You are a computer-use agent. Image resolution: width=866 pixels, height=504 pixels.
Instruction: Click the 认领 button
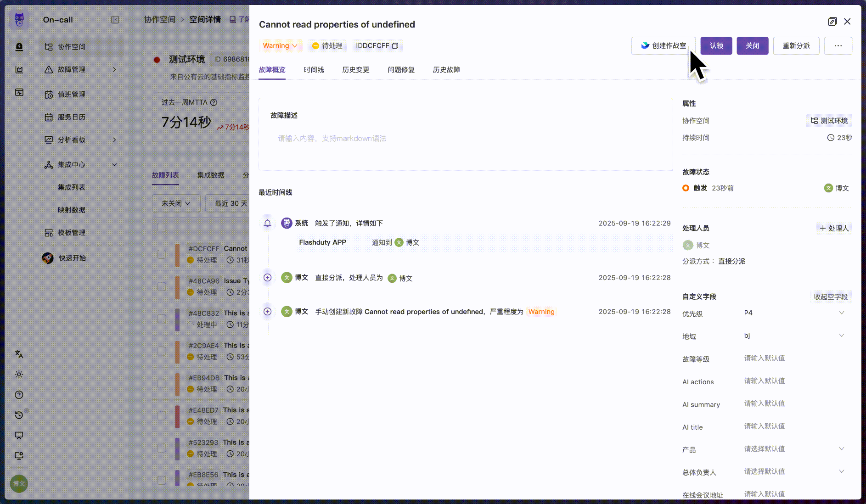(716, 46)
